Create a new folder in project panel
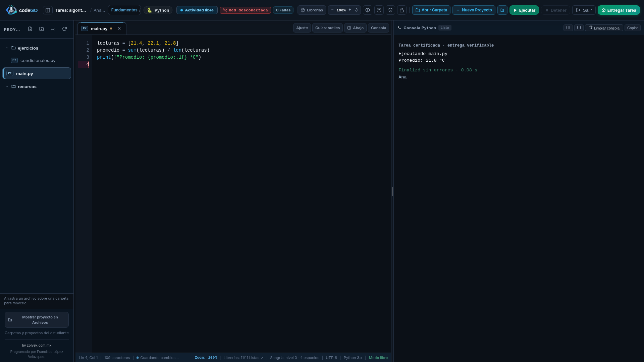Image resolution: width=644 pixels, height=362 pixels. [x=42, y=29]
